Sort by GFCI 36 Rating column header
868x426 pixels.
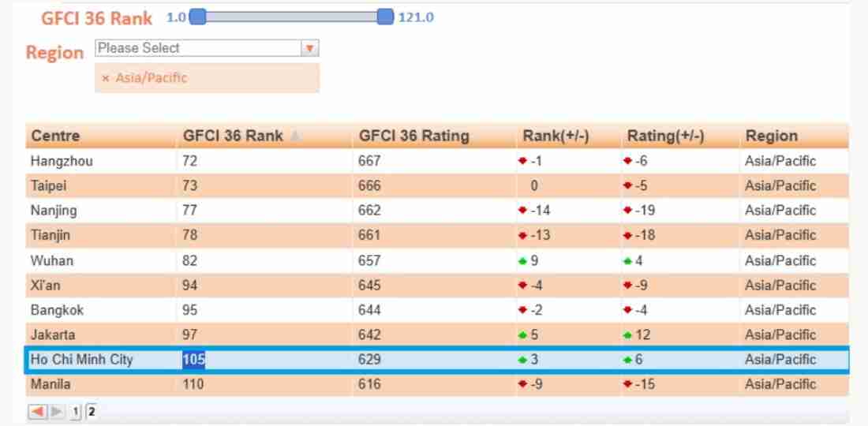[x=413, y=136]
